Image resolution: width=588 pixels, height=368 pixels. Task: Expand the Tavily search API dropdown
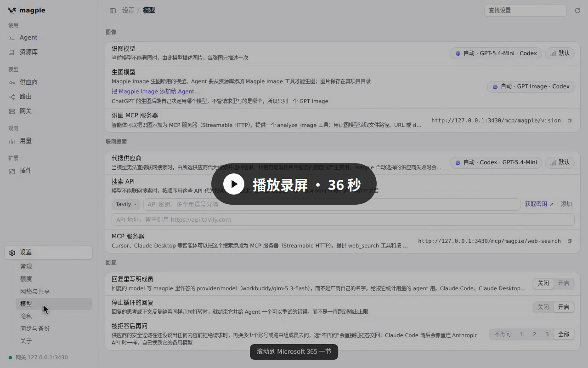point(126,204)
